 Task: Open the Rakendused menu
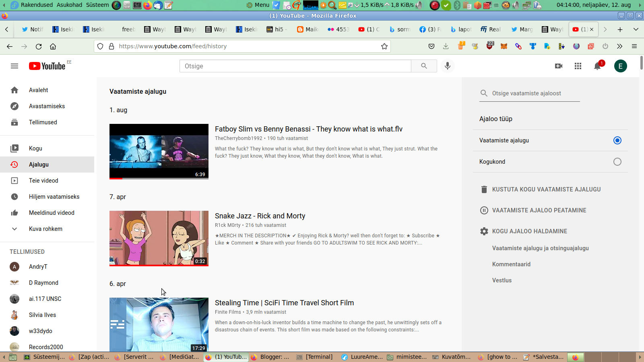pyautogui.click(x=36, y=5)
